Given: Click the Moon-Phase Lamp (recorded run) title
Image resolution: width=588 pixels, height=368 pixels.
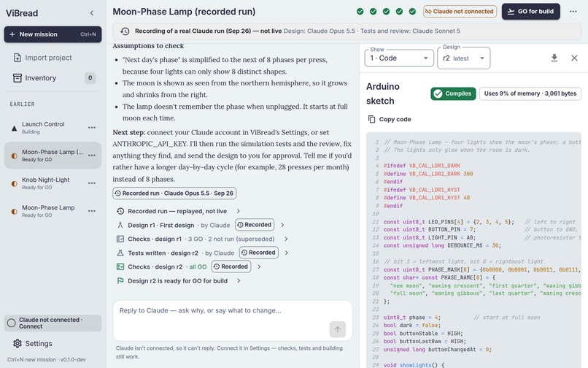Looking at the screenshot, I should pyautogui.click(x=184, y=12).
